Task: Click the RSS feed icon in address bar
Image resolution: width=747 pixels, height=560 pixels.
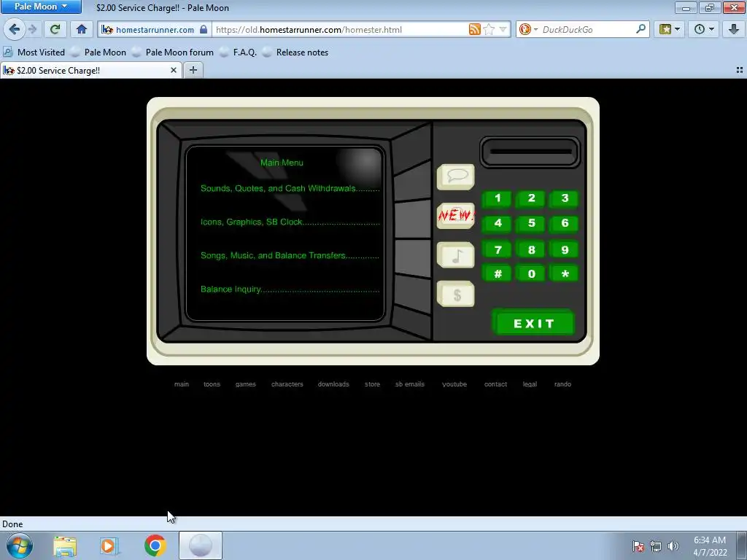Action: 474,29
